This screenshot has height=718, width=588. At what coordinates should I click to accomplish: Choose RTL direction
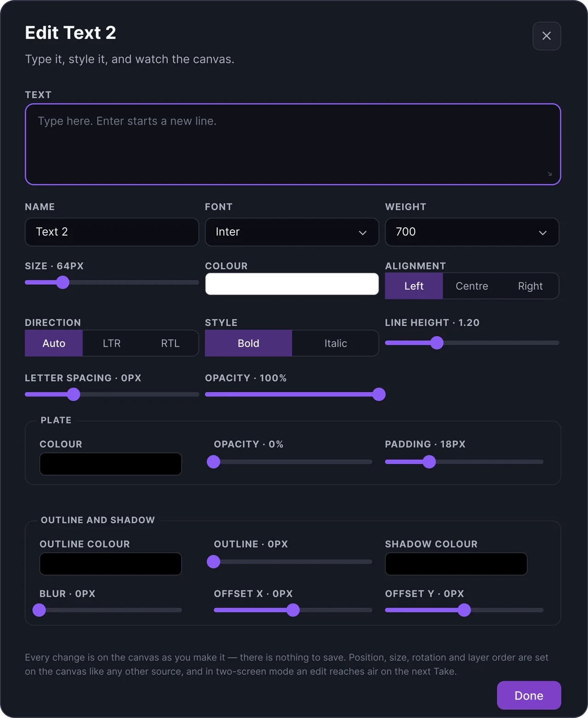click(x=170, y=343)
